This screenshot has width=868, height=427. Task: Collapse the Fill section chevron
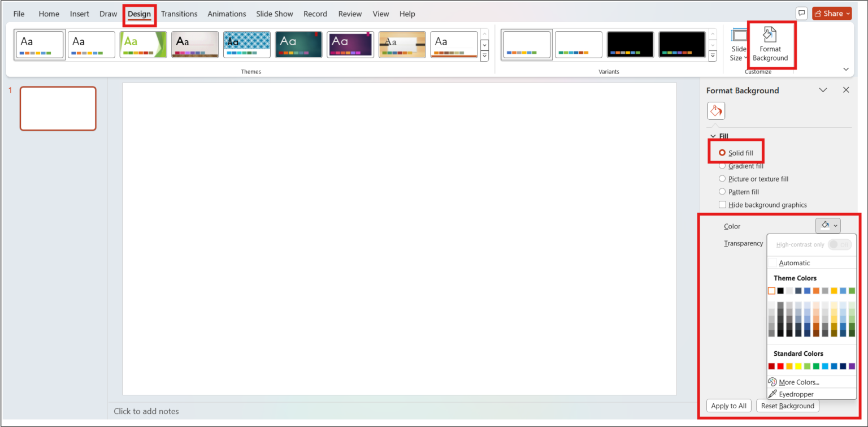click(713, 136)
